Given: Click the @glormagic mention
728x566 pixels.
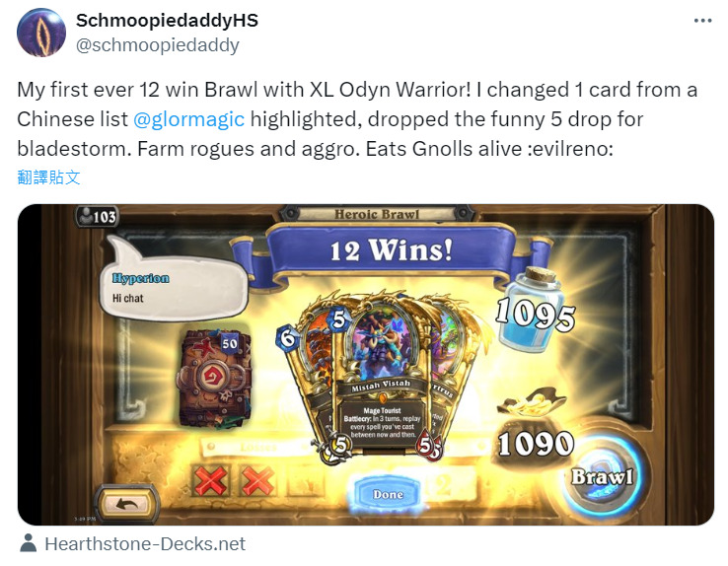Looking at the screenshot, I should pos(189,119).
